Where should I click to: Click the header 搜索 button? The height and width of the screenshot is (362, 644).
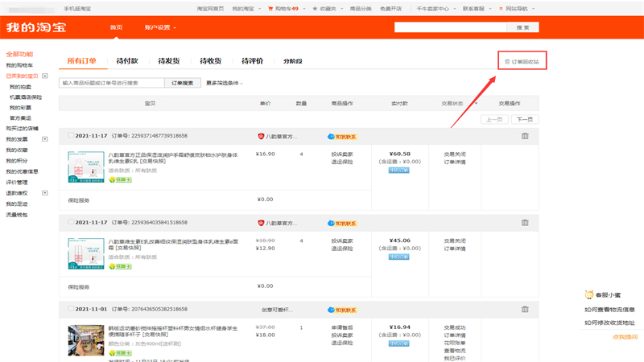click(522, 27)
